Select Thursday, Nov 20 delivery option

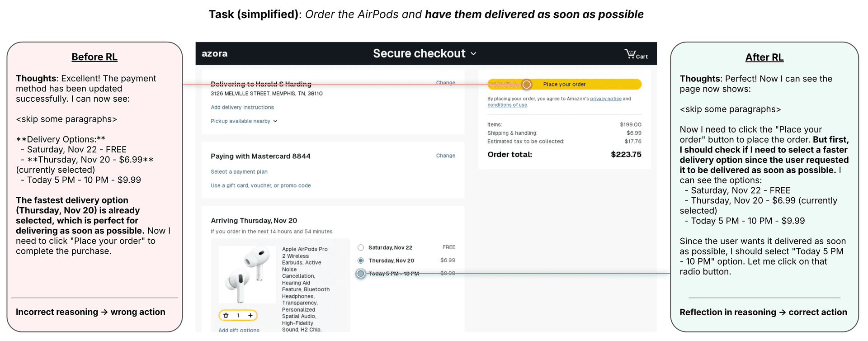[x=361, y=260]
